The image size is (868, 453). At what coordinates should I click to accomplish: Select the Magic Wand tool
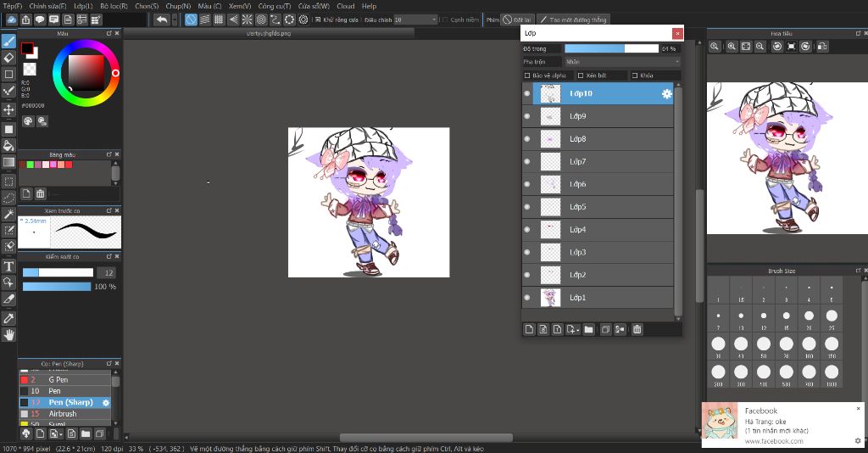coord(8,214)
